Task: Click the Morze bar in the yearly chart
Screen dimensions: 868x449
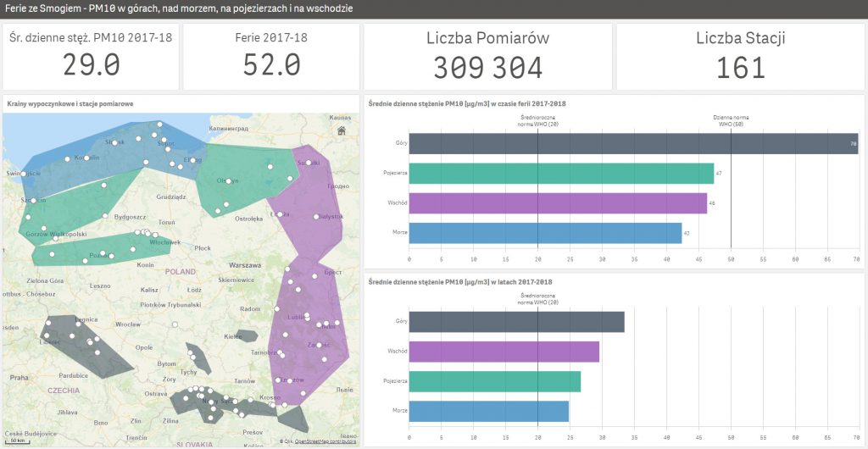Action: point(489,411)
